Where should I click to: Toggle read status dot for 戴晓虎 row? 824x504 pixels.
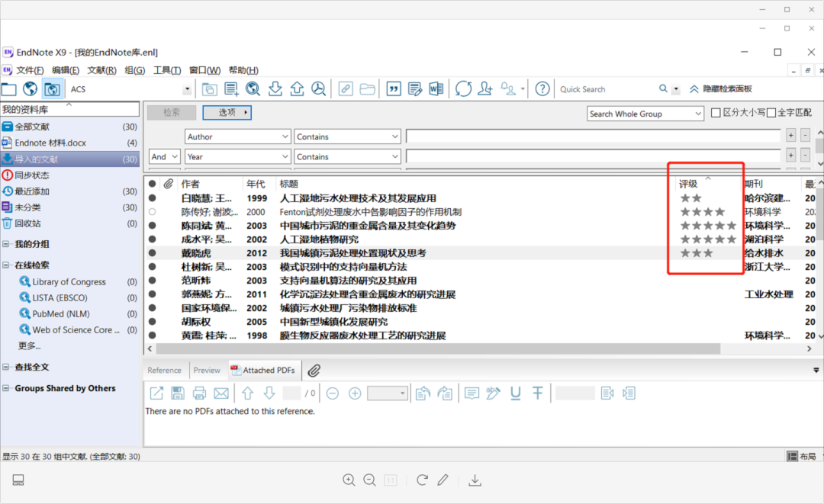coord(152,253)
